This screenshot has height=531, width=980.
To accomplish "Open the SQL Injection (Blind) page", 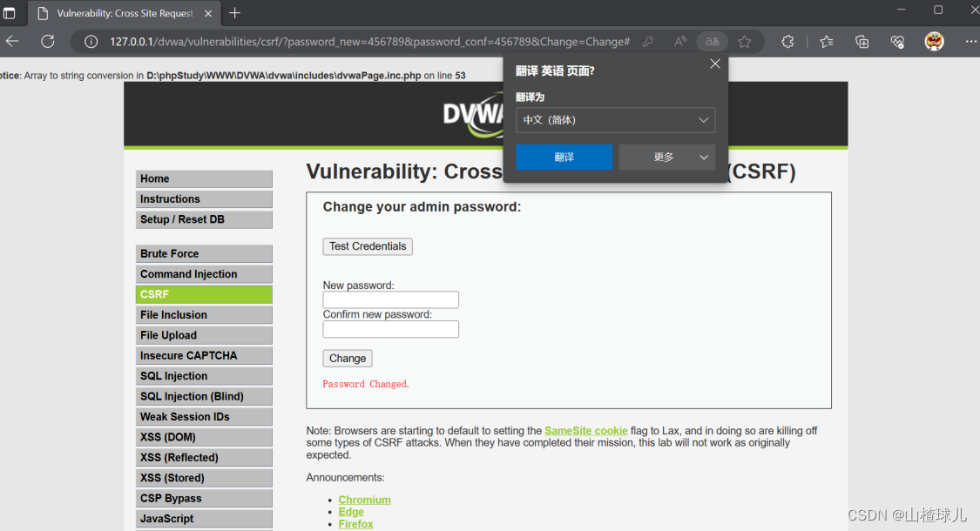I will point(204,397).
